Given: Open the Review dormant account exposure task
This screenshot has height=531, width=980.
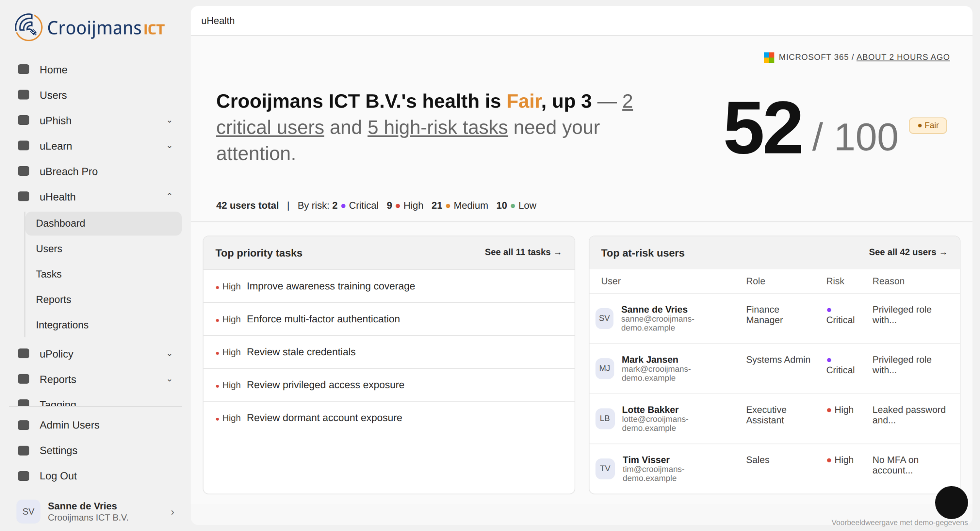Looking at the screenshot, I should (389, 418).
